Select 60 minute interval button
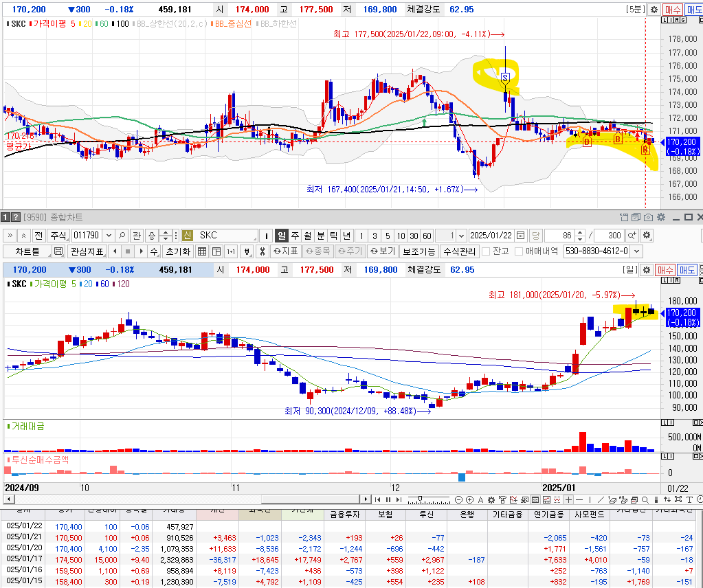 pos(427,236)
